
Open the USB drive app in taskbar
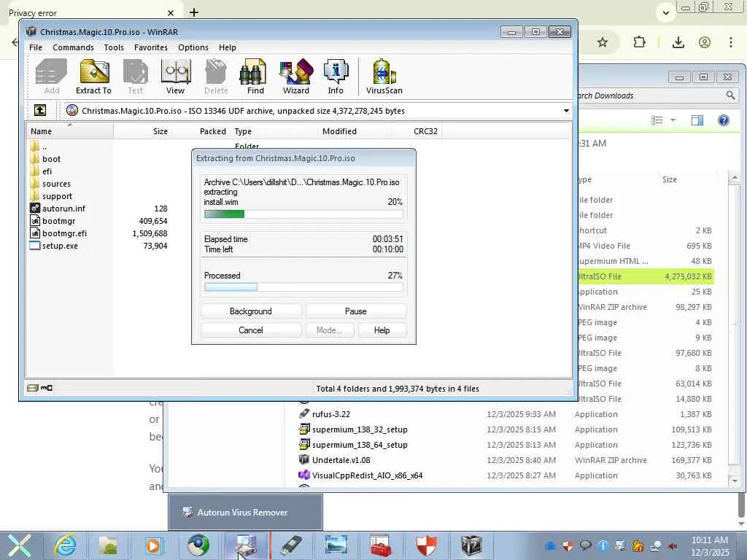[291, 545]
